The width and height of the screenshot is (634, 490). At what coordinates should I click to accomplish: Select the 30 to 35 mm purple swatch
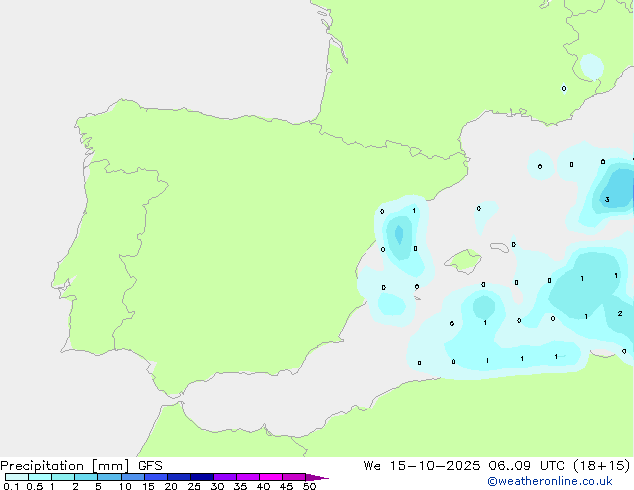tap(225, 477)
